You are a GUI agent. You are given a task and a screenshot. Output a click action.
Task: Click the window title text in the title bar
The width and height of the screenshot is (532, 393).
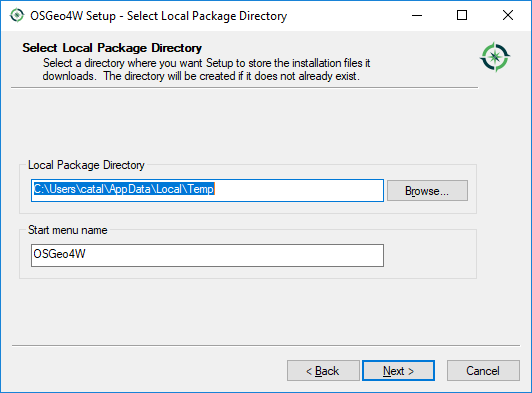pyautogui.click(x=158, y=16)
